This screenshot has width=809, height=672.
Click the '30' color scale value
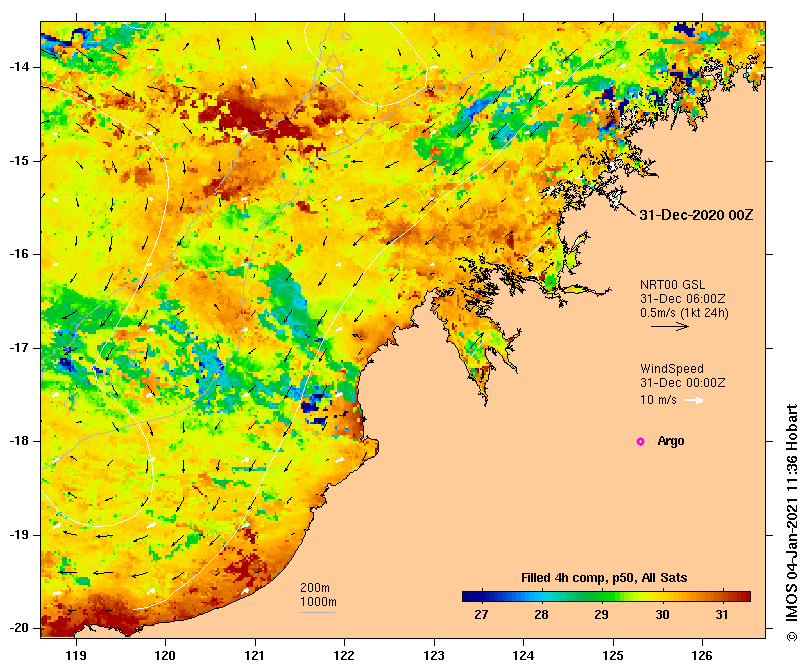(662, 615)
